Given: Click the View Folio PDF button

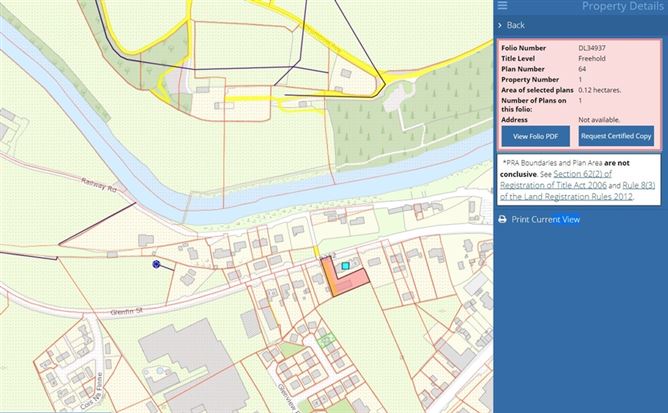Looking at the screenshot, I should tap(534, 135).
